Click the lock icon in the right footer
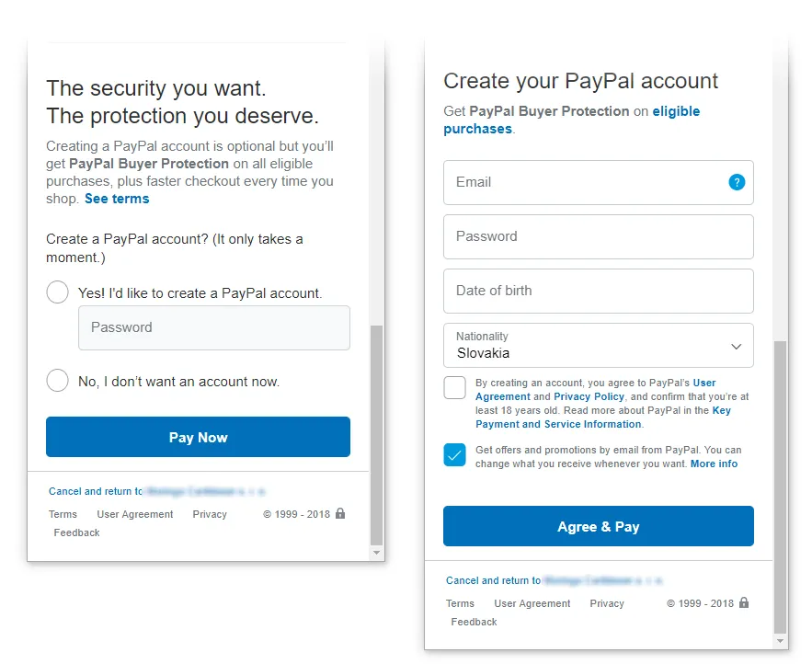This screenshot has width=812, height=664. 744,602
